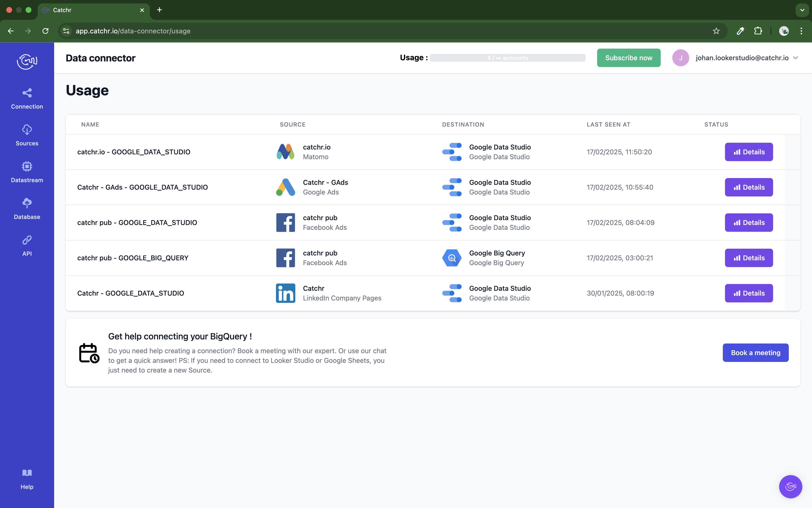This screenshot has width=812, height=508.
Task: Open Details for Catchr - GOOGLE_DATA_STUDIO LinkedIn row
Action: (749, 293)
